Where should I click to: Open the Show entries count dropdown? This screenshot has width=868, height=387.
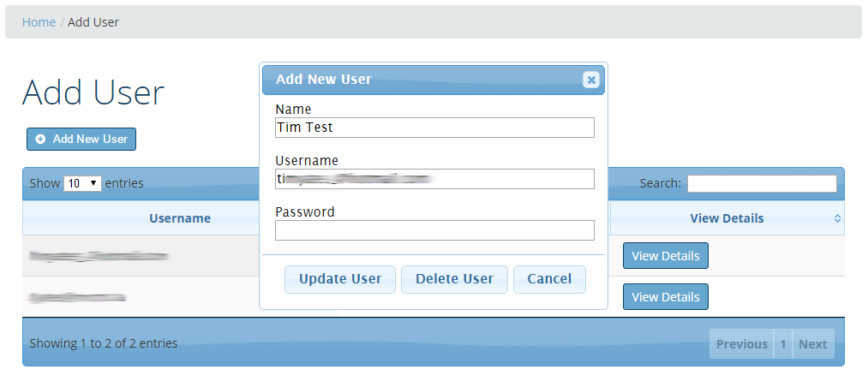(x=83, y=183)
